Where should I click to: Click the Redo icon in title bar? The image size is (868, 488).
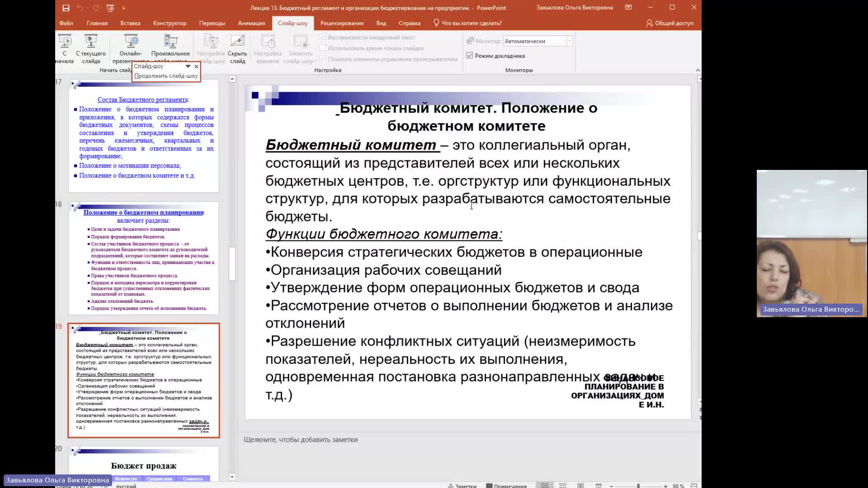96,8
